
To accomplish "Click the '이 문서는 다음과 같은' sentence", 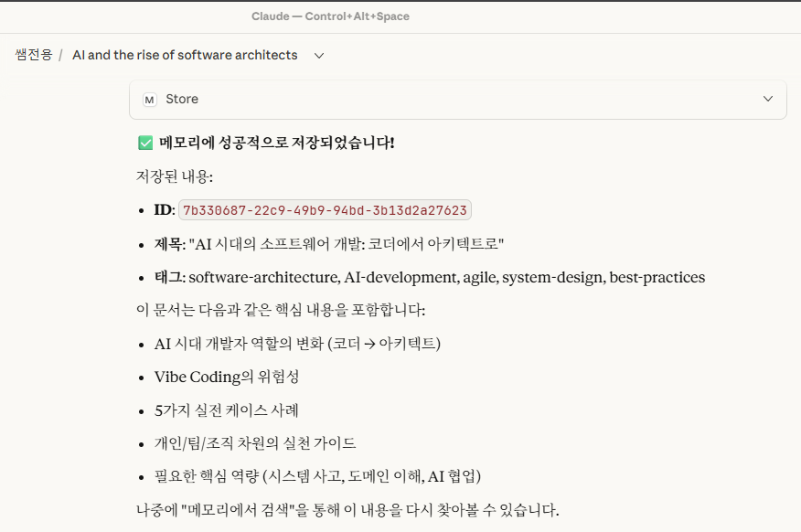I will (280, 310).
